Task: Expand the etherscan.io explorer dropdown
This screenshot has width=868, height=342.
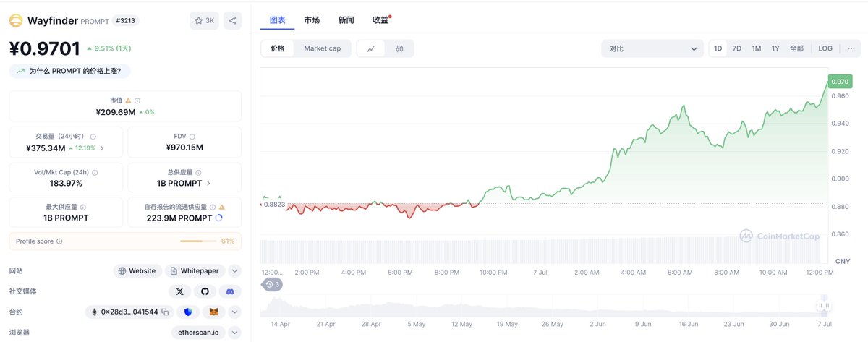Action: coord(234,333)
